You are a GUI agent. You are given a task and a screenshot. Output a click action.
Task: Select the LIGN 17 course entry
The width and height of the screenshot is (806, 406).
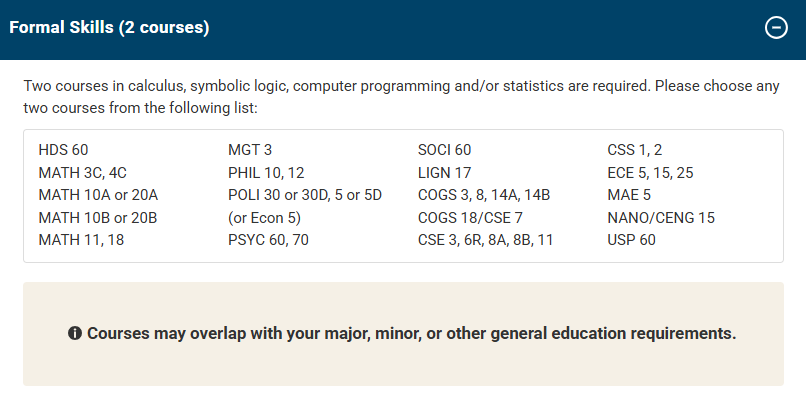444,172
